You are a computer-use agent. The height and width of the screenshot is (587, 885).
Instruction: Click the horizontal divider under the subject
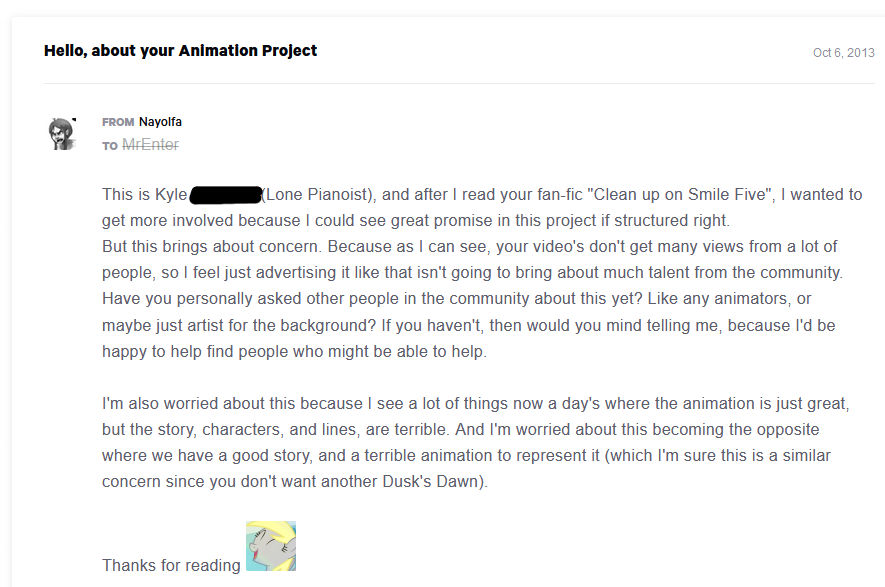[x=458, y=84]
